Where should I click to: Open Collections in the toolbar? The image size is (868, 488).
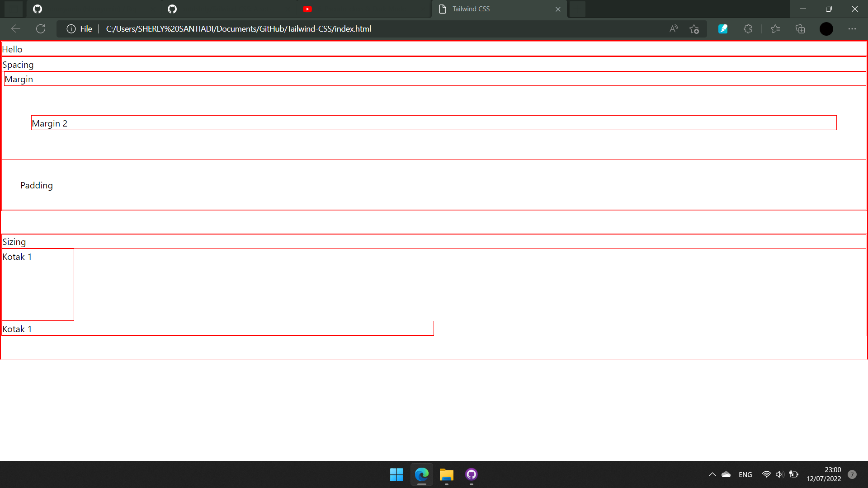800,28
